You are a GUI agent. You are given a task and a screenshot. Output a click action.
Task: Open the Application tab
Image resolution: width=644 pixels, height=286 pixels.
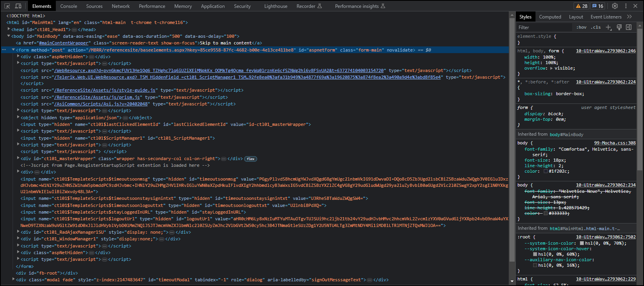(x=213, y=6)
